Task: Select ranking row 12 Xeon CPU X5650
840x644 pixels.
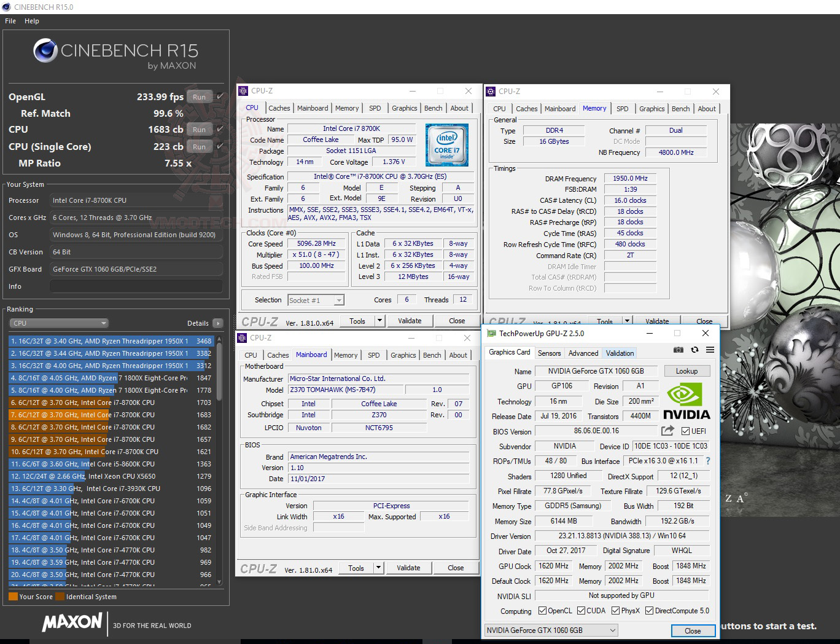Action: click(x=111, y=476)
